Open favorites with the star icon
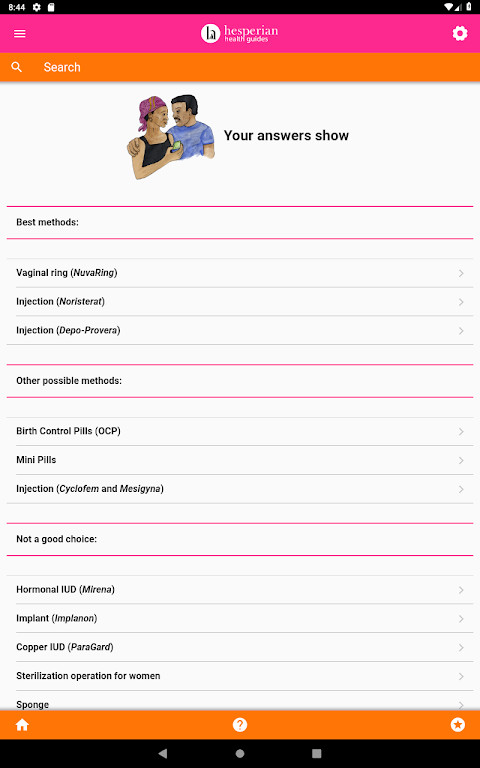Image resolution: width=480 pixels, height=768 pixels. coord(457,725)
